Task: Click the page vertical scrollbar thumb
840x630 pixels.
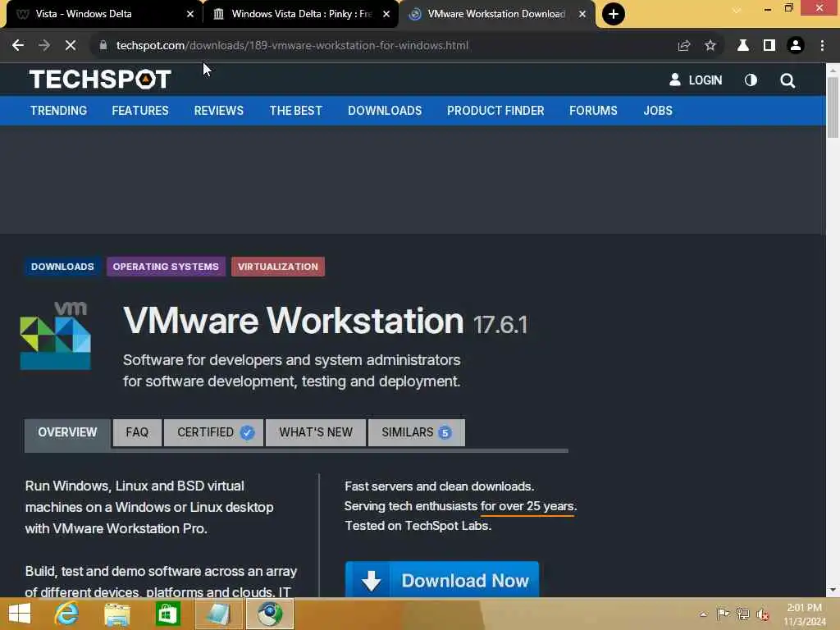Action: 833,107
